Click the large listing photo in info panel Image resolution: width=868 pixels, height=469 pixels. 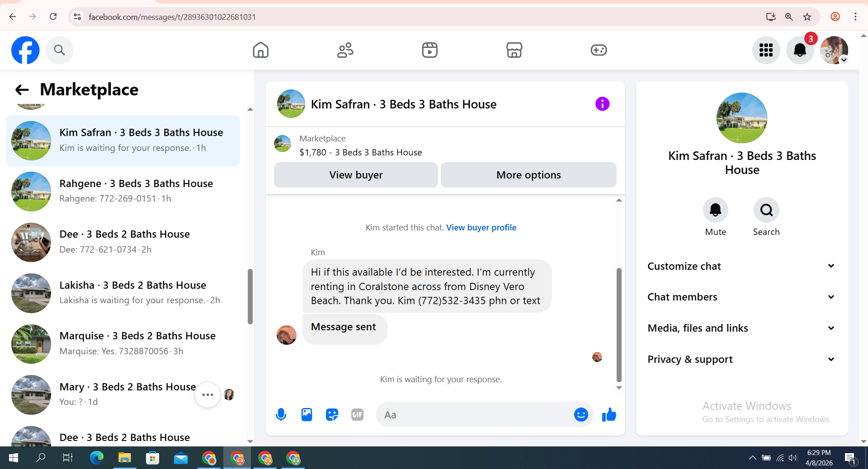(742, 118)
